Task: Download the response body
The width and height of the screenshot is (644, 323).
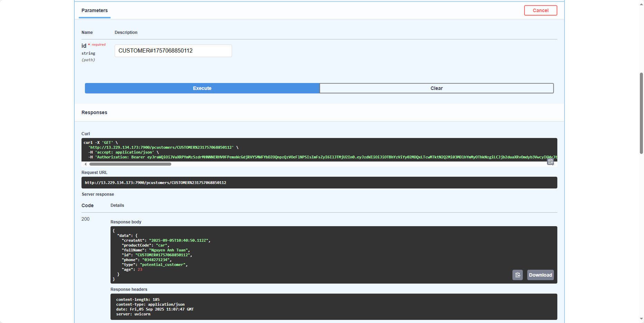Action: point(540,275)
